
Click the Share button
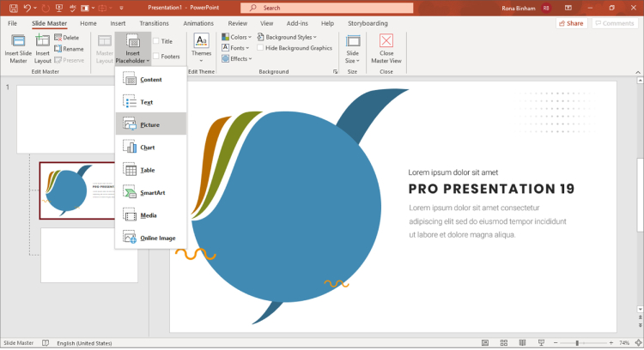pos(571,23)
